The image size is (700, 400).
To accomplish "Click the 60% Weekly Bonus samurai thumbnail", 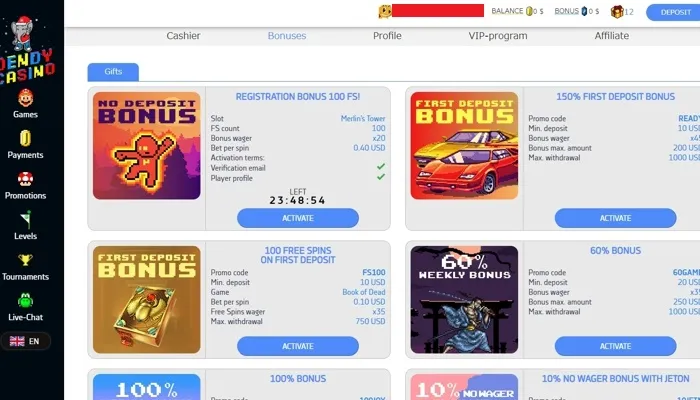I will (464, 300).
